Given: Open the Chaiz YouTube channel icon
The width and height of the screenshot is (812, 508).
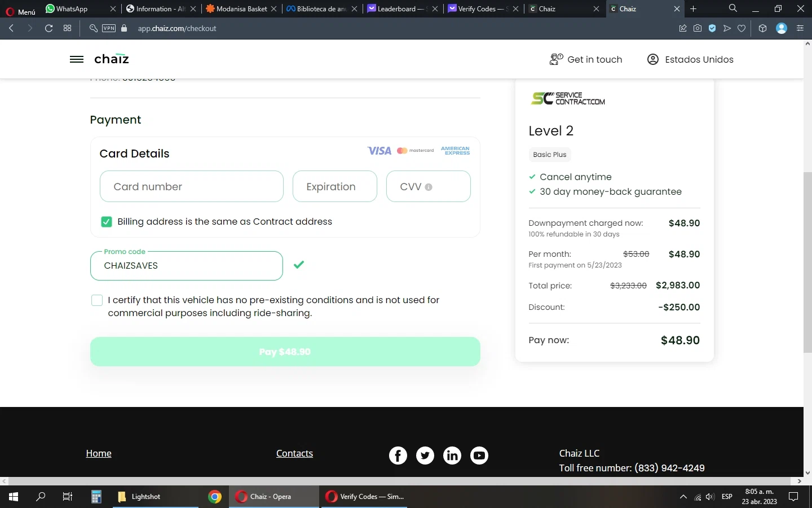Looking at the screenshot, I should [x=479, y=456].
